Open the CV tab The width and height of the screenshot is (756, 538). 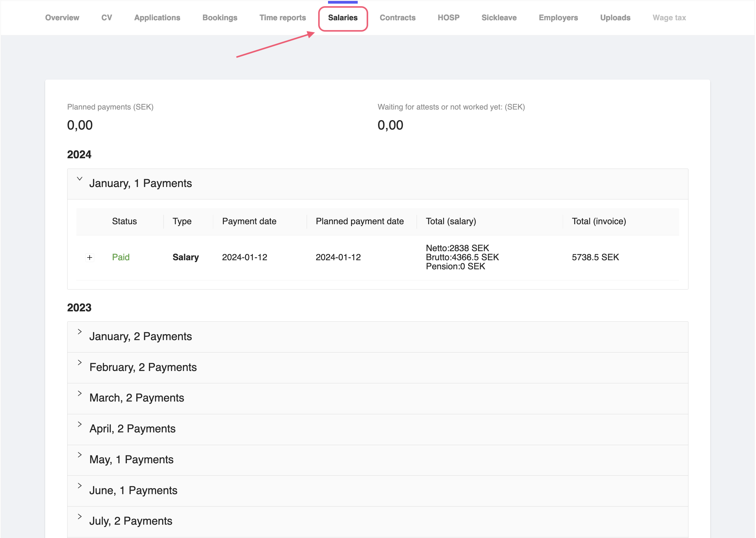[x=107, y=18]
